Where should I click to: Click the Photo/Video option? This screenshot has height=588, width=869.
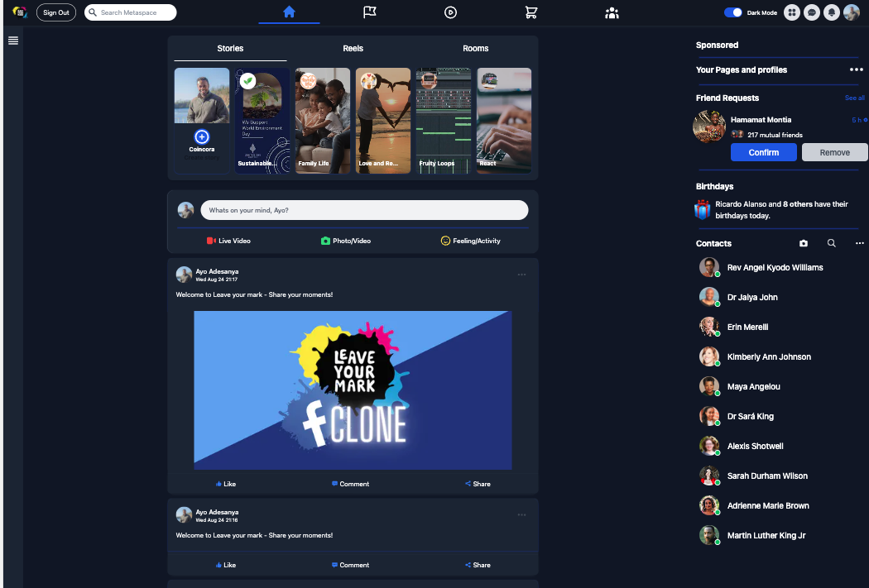[346, 241]
